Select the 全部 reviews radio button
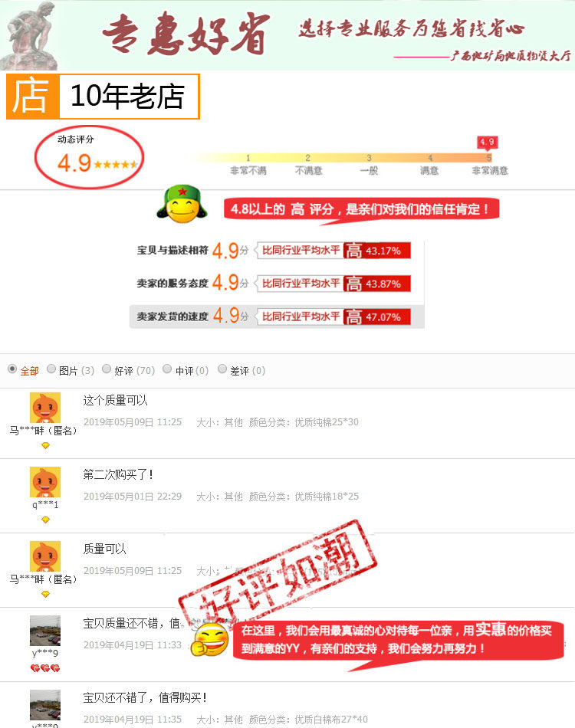 12,369
